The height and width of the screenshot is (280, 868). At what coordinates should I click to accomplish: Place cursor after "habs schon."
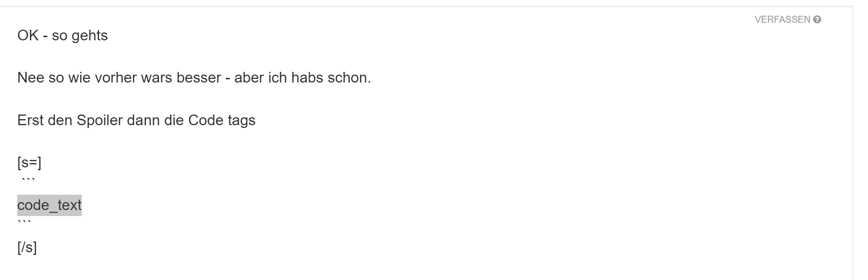click(372, 78)
